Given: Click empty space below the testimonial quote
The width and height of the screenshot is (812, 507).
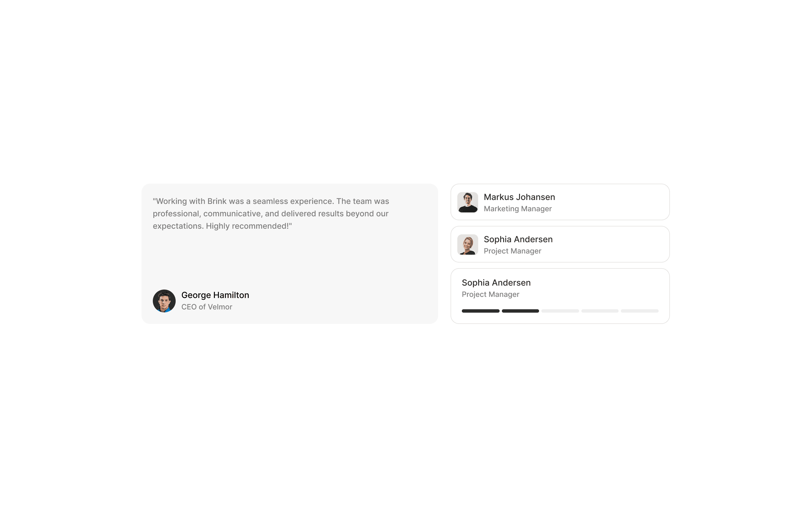Looking at the screenshot, I should coord(288,258).
